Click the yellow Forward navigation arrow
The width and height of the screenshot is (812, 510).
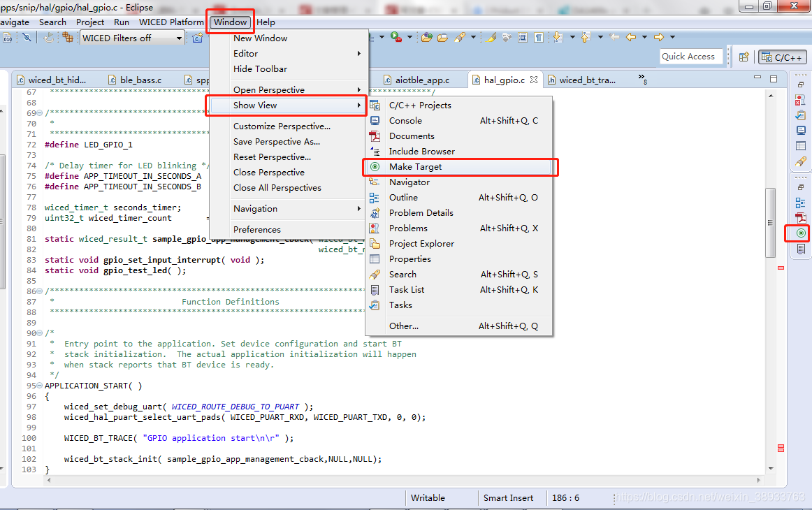659,37
